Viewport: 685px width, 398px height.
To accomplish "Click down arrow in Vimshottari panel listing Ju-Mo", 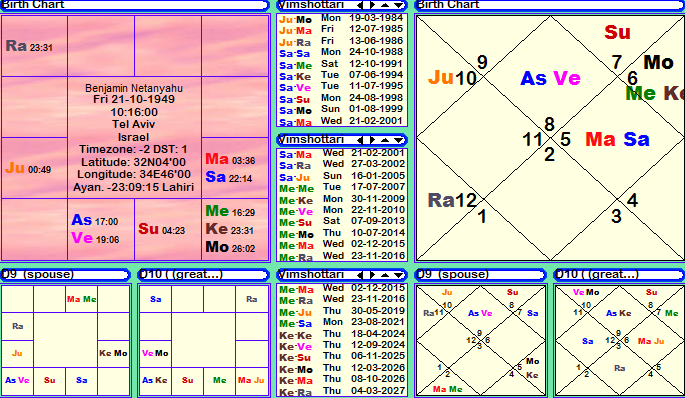I will pyautogui.click(x=398, y=5).
